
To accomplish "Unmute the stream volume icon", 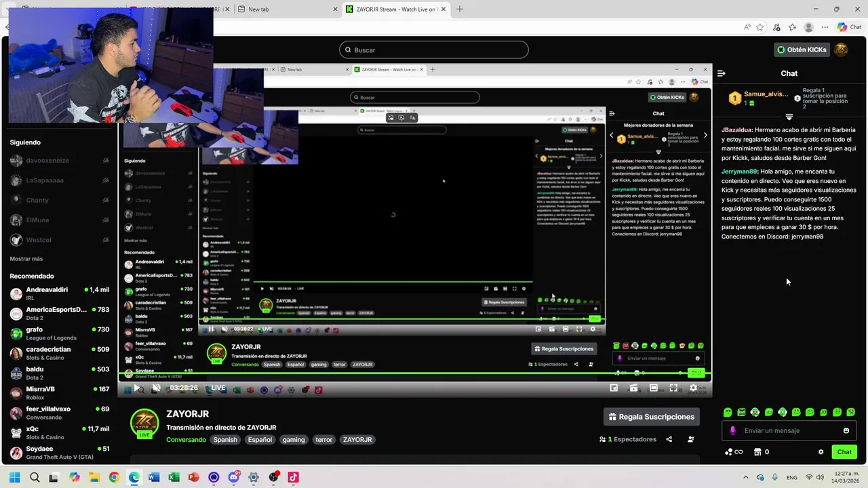I will 156,388.
